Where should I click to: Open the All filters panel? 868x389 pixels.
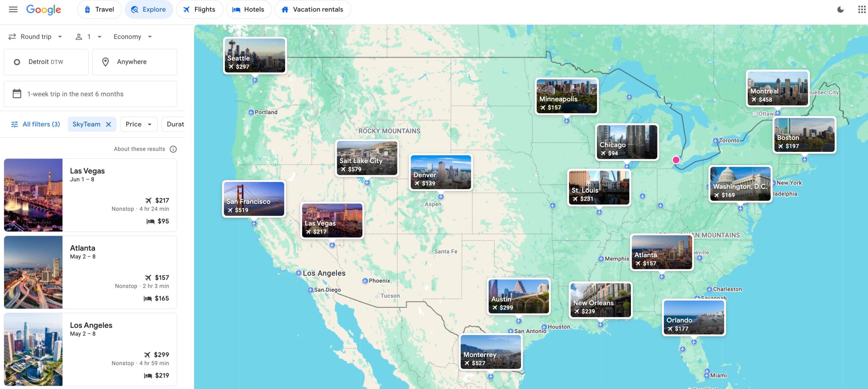[x=35, y=124]
